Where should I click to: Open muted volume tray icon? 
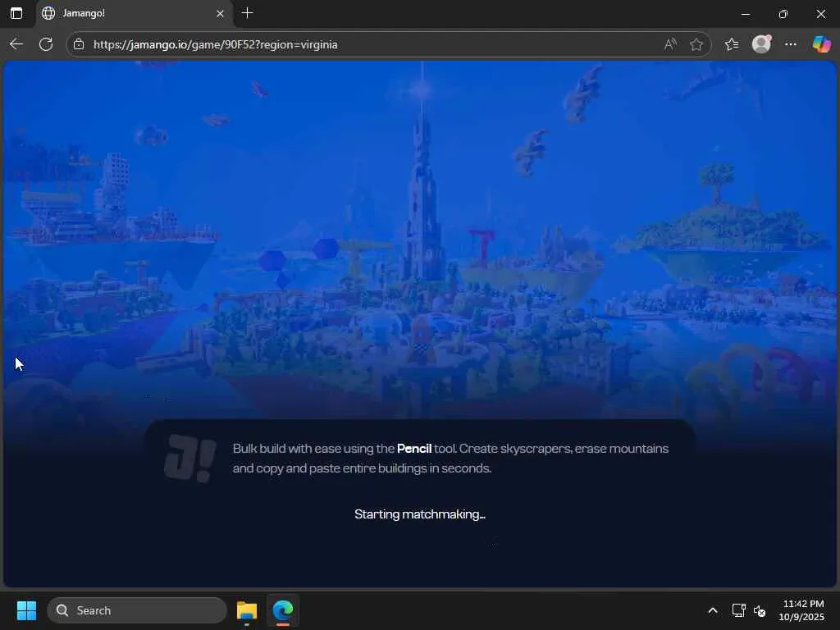tap(759, 610)
